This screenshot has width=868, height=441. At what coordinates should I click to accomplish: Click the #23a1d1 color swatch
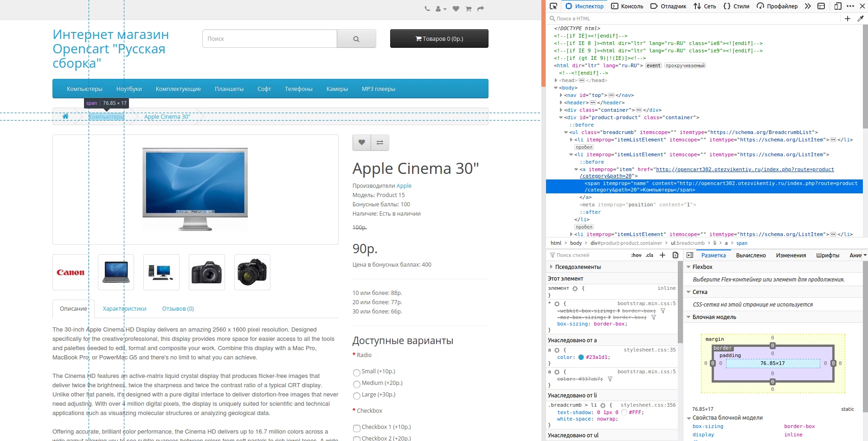point(581,357)
